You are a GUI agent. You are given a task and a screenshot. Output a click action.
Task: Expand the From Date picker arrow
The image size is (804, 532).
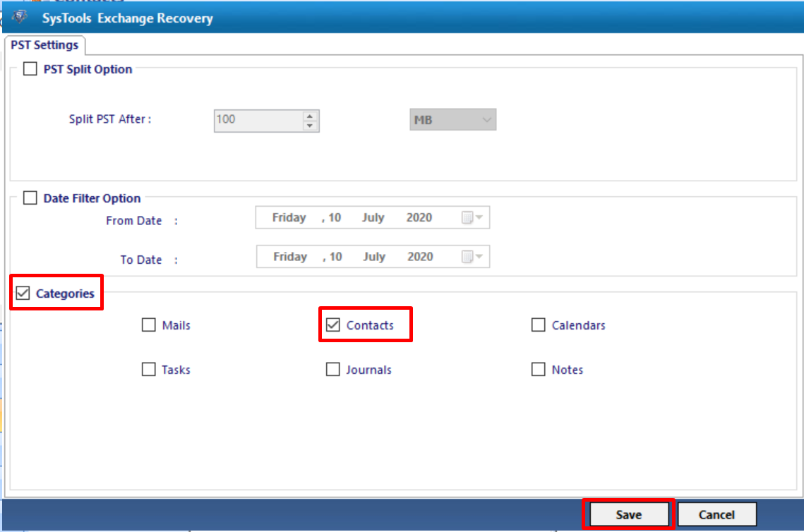479,217
